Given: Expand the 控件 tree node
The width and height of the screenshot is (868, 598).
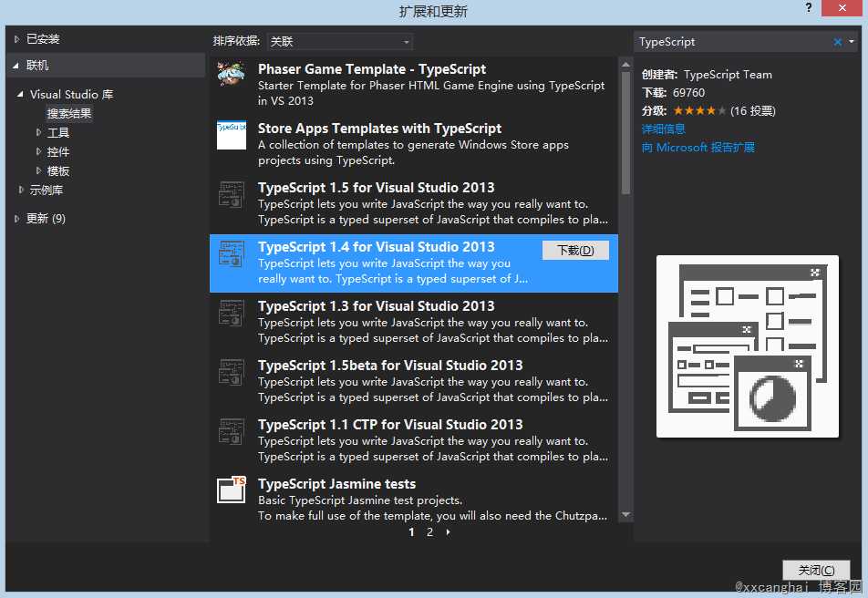Looking at the screenshot, I should click(38, 151).
